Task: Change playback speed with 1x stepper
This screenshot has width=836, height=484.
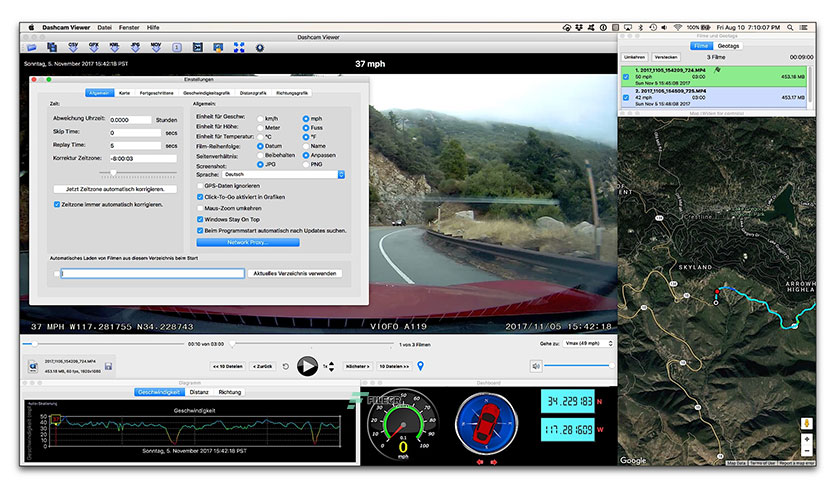Action: [x=331, y=366]
